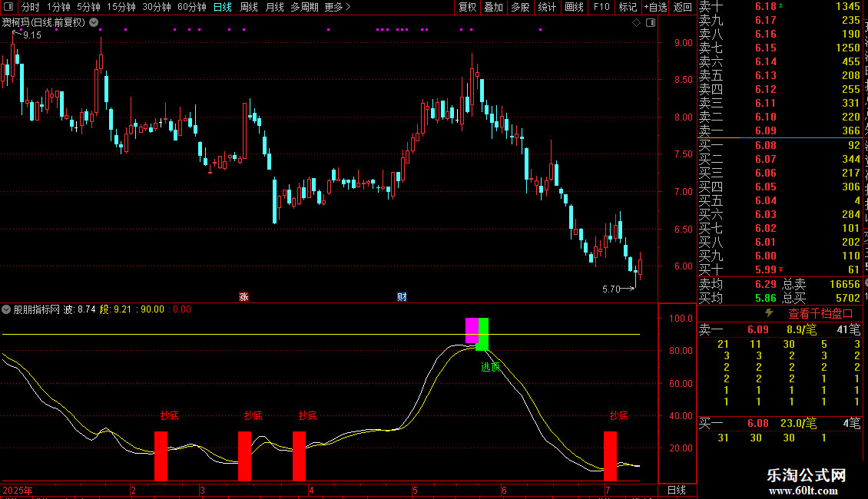Click the 买五 6.04 row

click(x=780, y=200)
